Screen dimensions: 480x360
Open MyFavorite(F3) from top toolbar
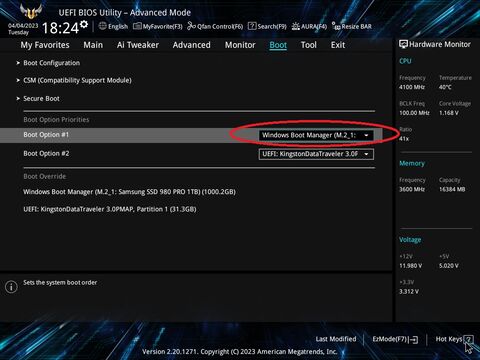coord(157,26)
